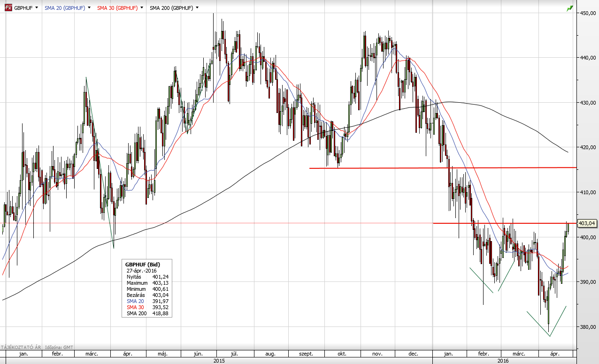Click the 'nov.' month label
599x364 pixels.
point(377,354)
